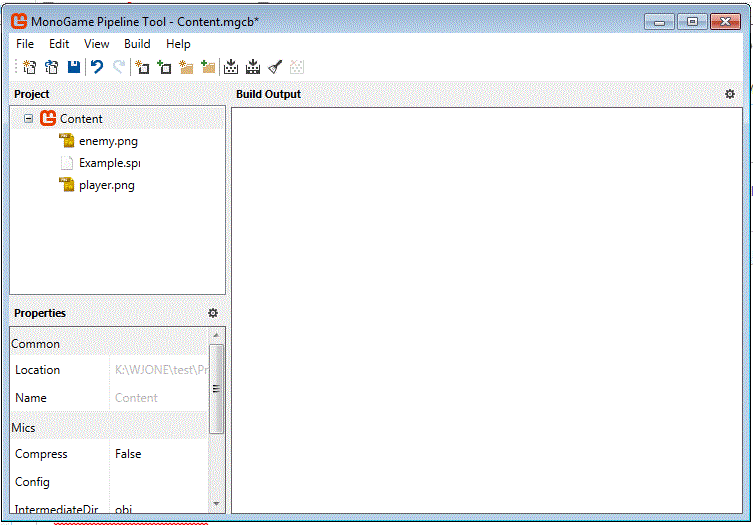
Task: Click the enemy.png file icon
Action: point(67,141)
